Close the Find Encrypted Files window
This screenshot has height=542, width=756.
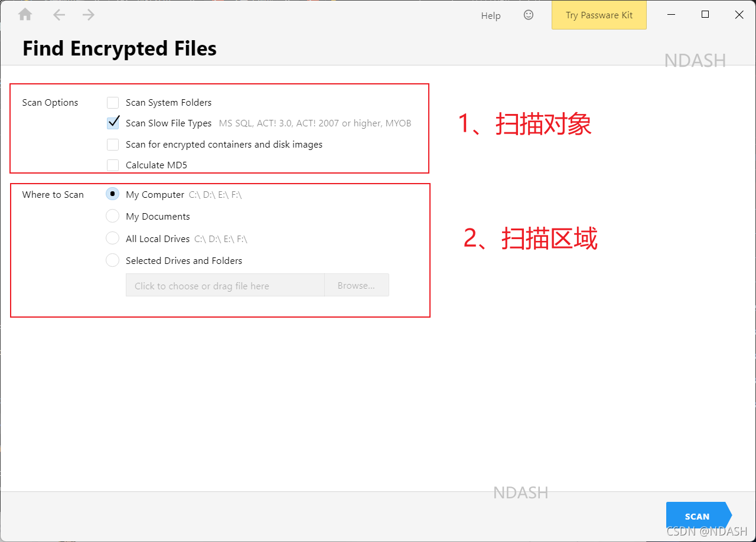(739, 15)
